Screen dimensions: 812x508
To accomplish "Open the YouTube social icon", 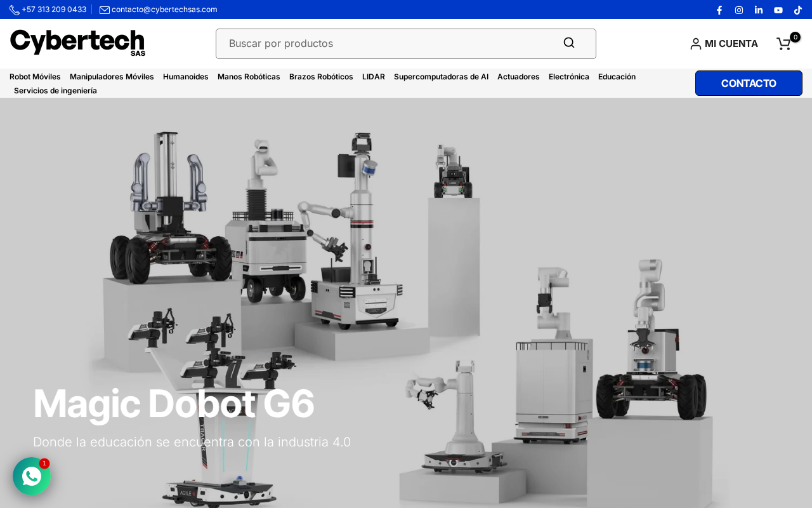I will 778,10.
